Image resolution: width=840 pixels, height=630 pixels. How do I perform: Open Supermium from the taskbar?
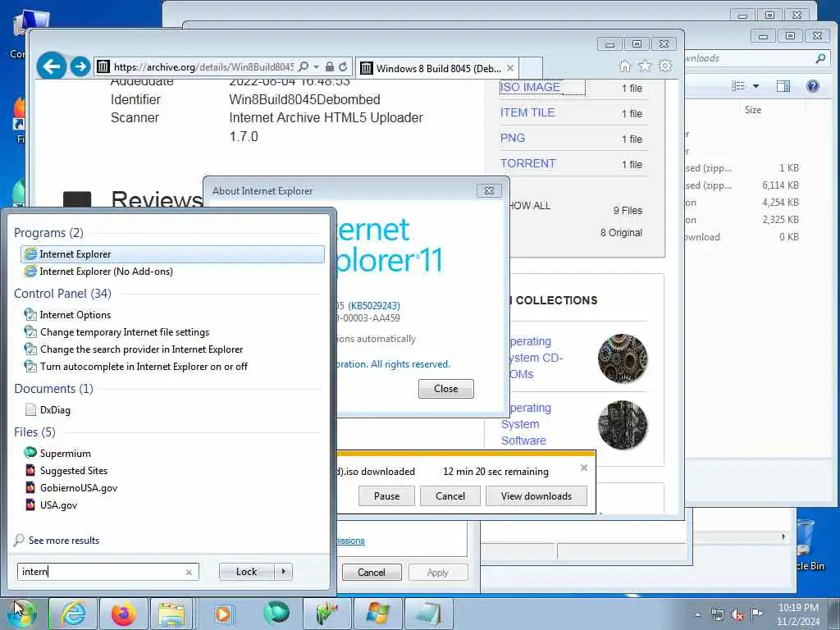276,614
